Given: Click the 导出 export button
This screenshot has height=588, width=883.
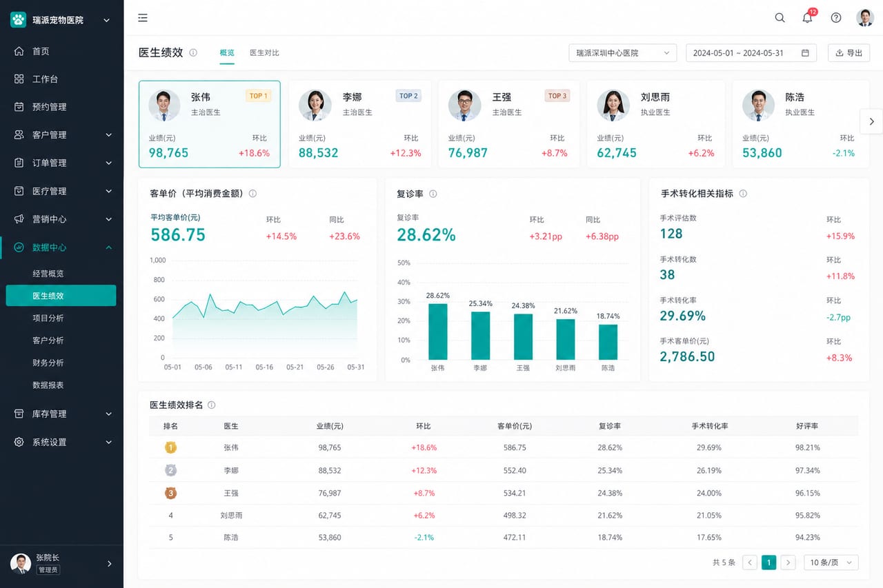Looking at the screenshot, I should tap(849, 53).
